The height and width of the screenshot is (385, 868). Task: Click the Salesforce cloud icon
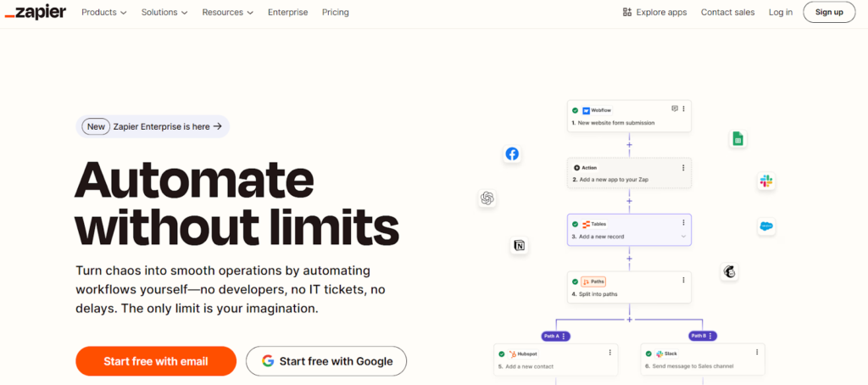[x=766, y=226]
